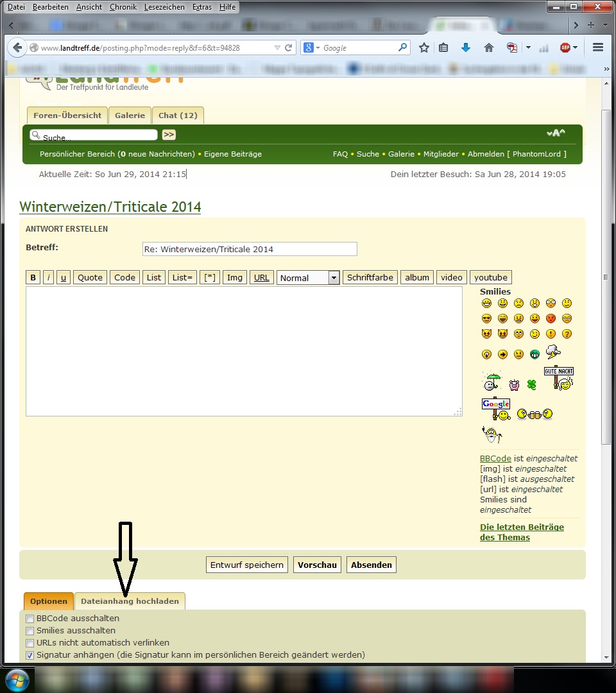This screenshot has height=693, width=616.
Task: Click the Vorschau button
Action: tap(317, 565)
